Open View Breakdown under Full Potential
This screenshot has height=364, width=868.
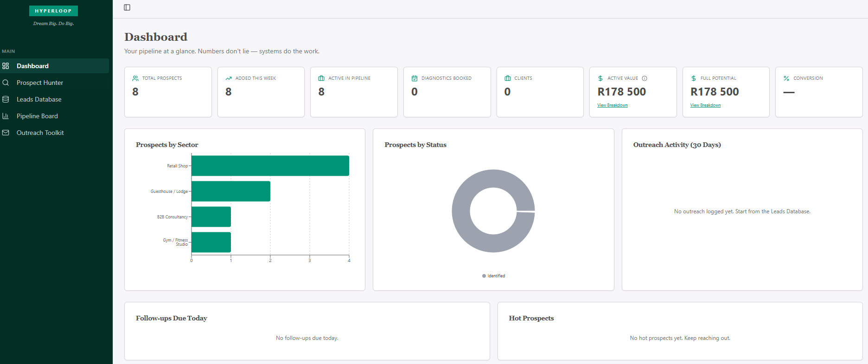pos(705,105)
